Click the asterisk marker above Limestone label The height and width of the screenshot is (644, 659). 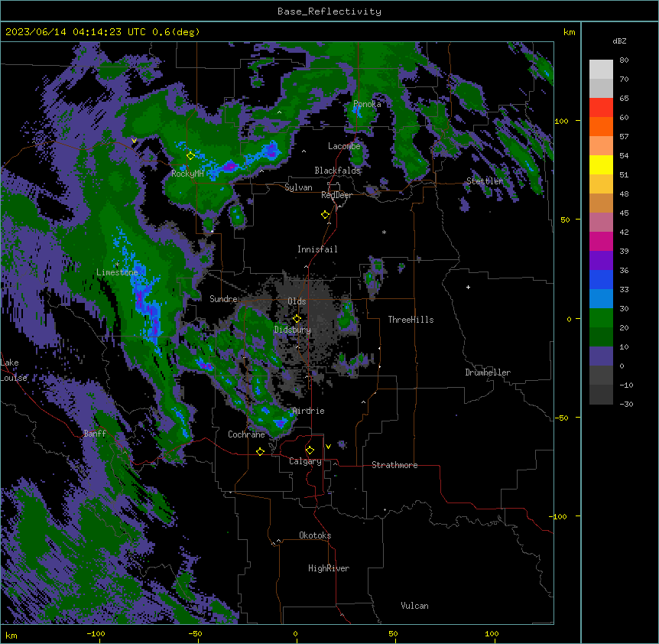[117, 264]
